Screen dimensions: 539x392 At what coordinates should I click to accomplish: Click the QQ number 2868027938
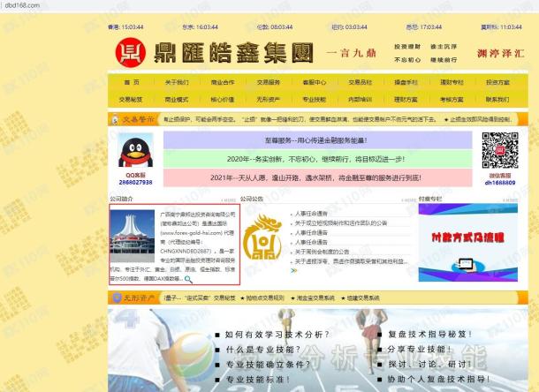click(x=135, y=182)
